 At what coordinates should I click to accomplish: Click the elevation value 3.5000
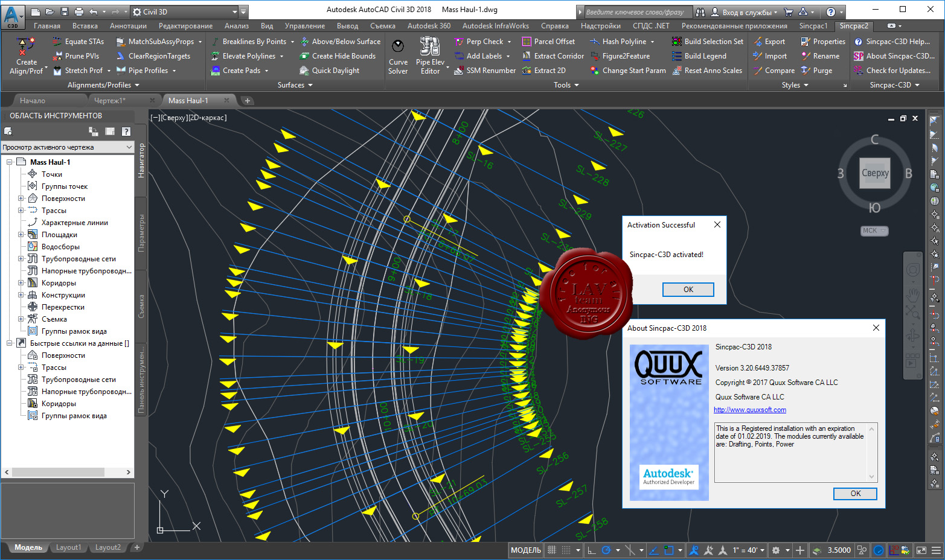(x=839, y=550)
